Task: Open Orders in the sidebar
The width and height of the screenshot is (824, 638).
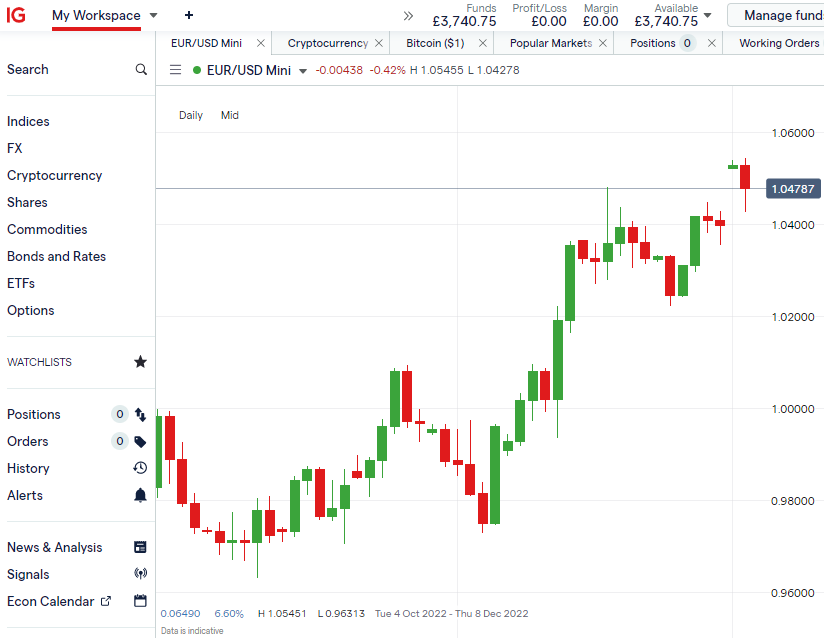Action: tap(28, 441)
